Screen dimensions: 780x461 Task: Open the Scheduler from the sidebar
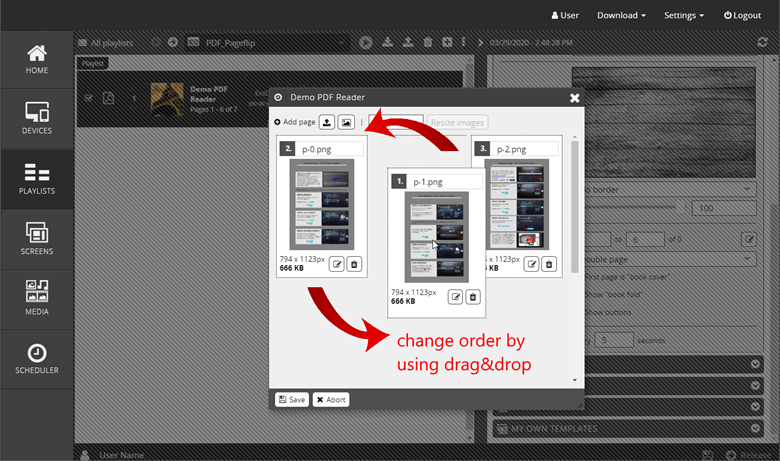pos(37,359)
